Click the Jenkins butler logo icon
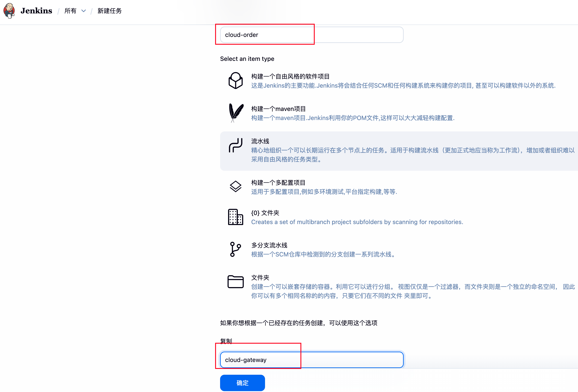578x392 pixels. (x=9, y=11)
